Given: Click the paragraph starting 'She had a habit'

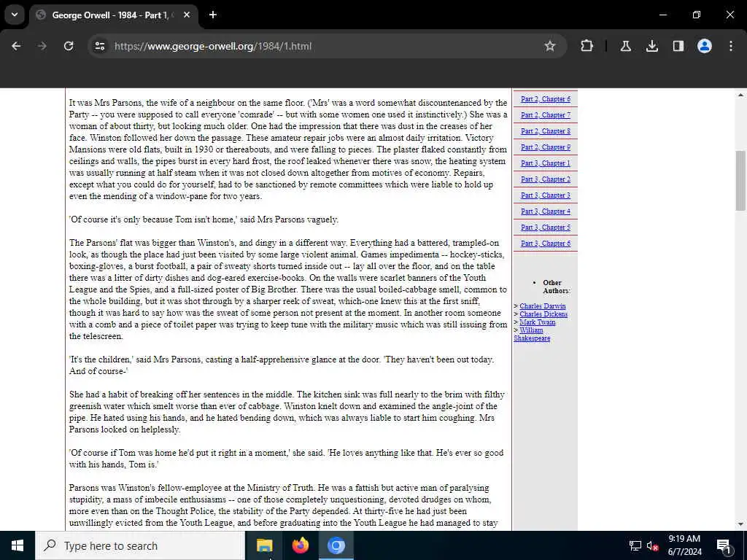Looking at the screenshot, I should coord(287,412).
